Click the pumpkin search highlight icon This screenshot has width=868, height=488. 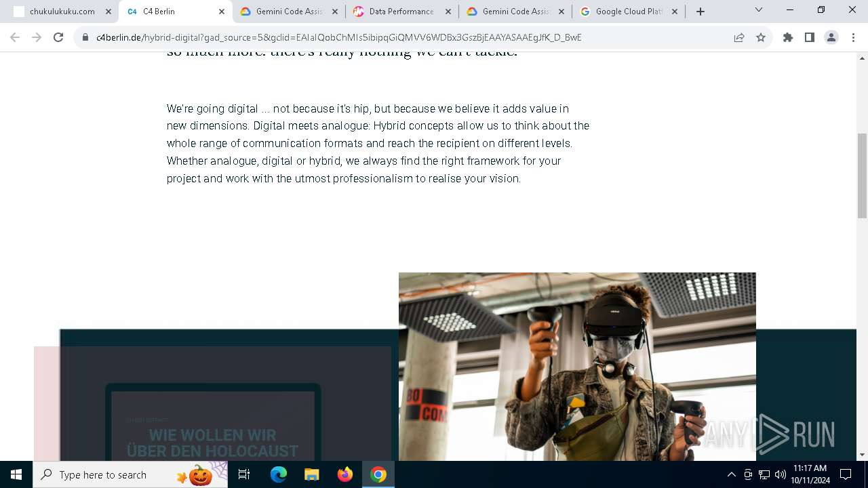[201, 475]
